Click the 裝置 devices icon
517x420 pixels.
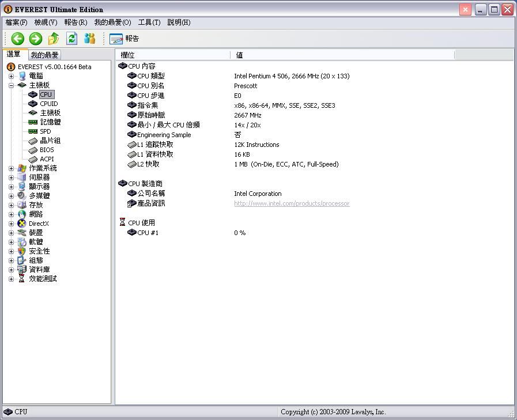coord(22,233)
